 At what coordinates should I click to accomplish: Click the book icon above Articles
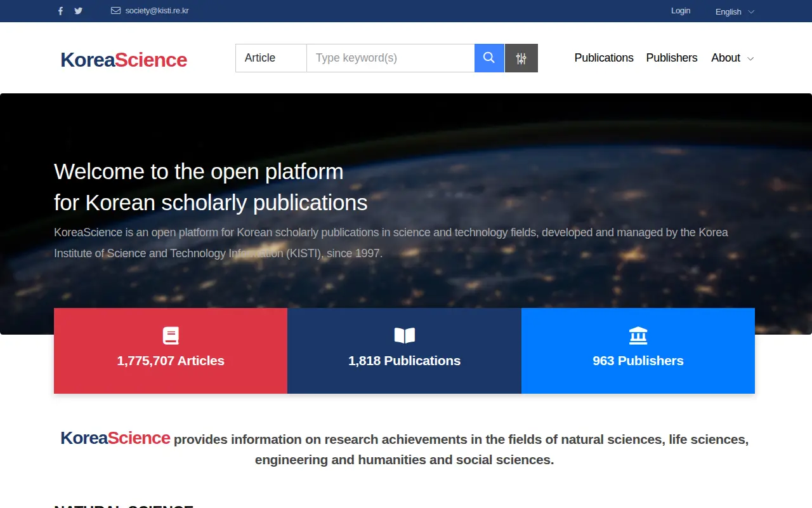pyautogui.click(x=171, y=335)
